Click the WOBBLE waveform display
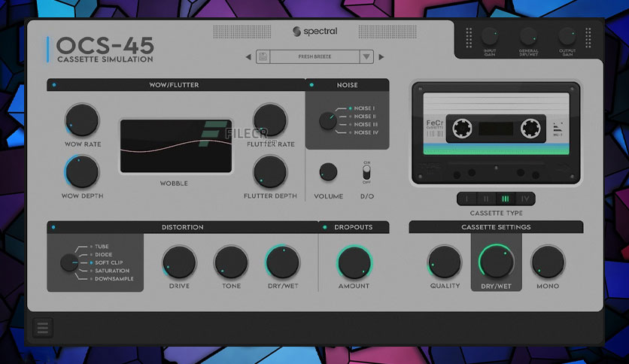This screenshot has width=629, height=364. (176, 146)
